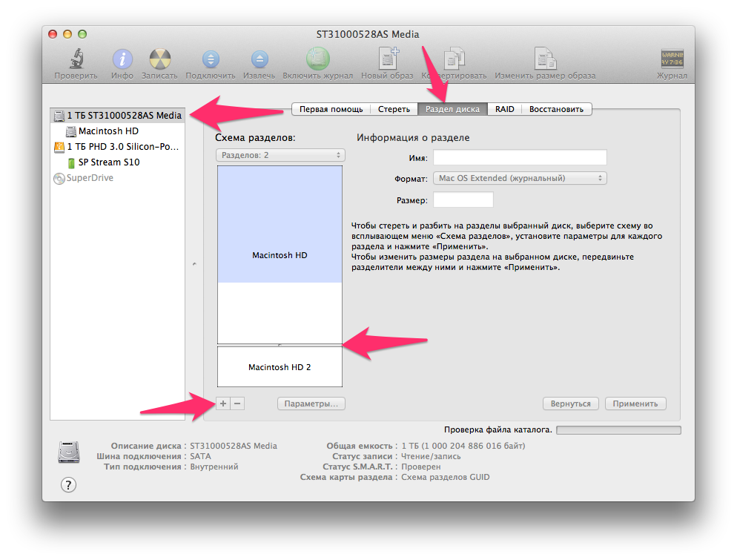This screenshot has width=737, height=560.
Task: Click the Параметры… button
Action: pos(311,403)
